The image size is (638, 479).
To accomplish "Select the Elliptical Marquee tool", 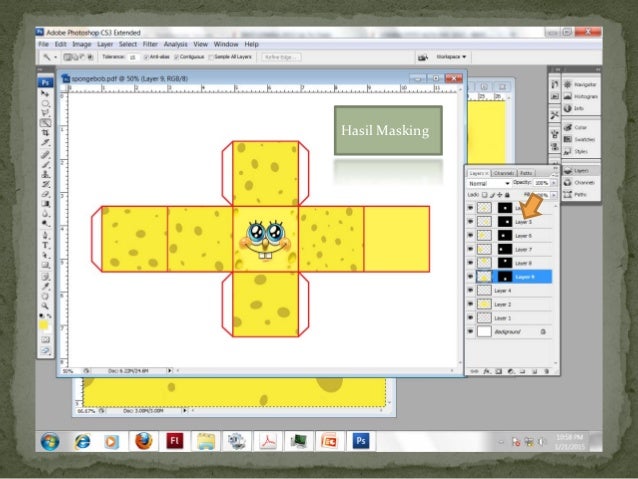I will tap(45, 103).
